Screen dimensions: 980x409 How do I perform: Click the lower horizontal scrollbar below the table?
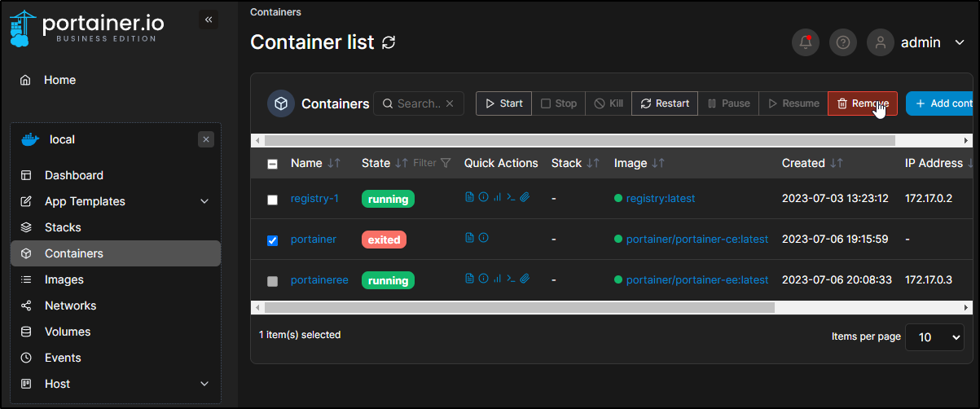612,307
